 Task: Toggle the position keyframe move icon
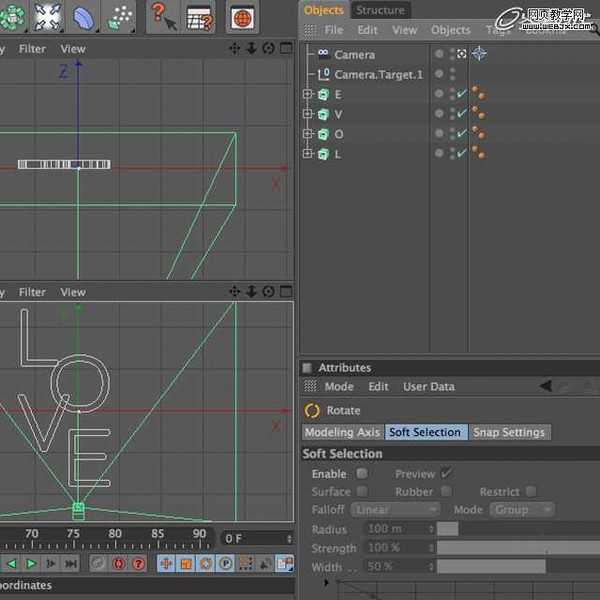click(x=165, y=564)
